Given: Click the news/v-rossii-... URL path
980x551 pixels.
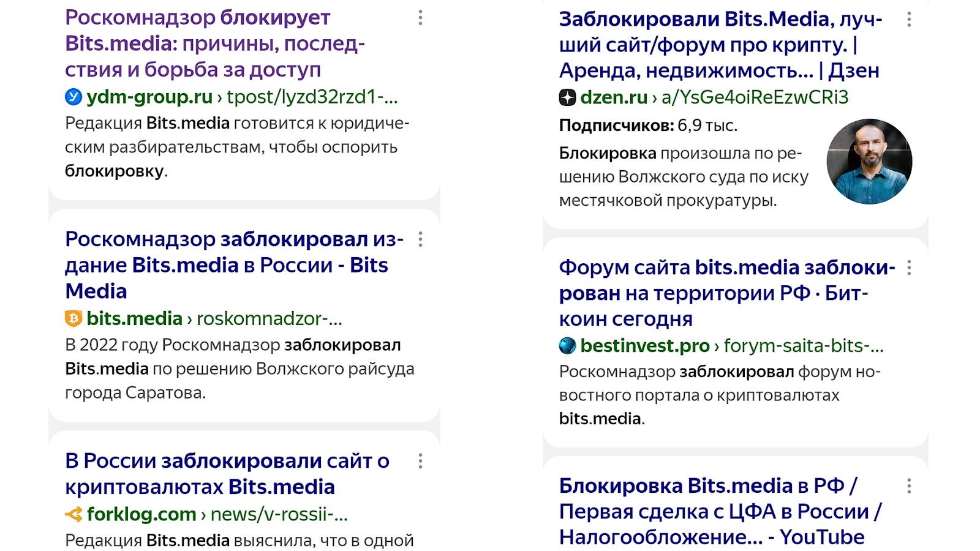Looking at the screenshot, I should [x=279, y=514].
